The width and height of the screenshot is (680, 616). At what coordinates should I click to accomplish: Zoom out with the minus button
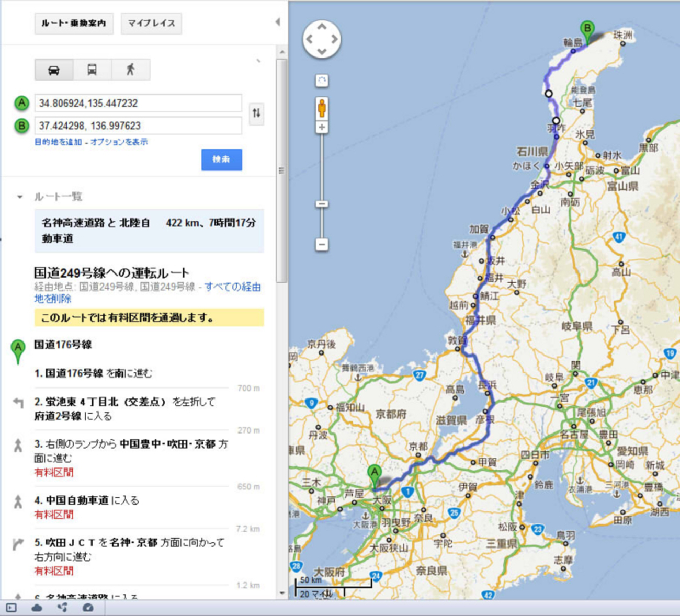click(322, 244)
